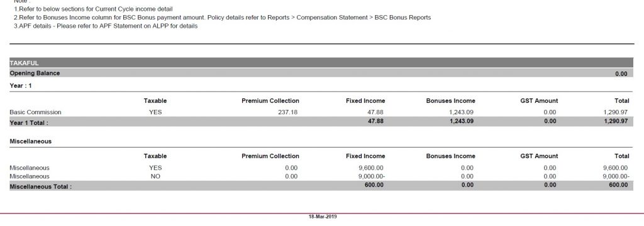This screenshot has width=644, height=226.
Task: Click the TAKAFUL section header bar
Action: coord(321,63)
